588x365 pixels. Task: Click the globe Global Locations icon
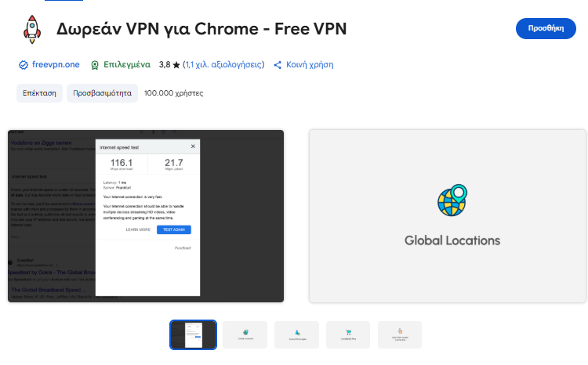452,200
